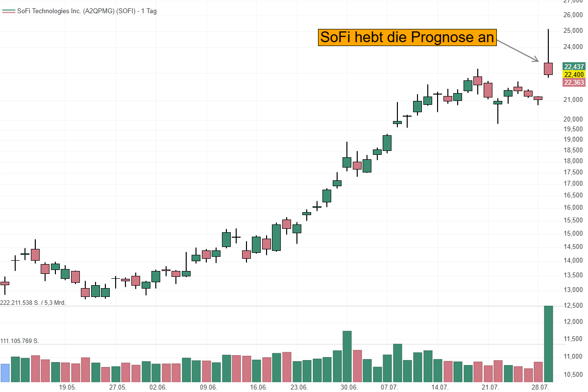Screen dimensions: 588x392
Task: Click the "222.211.538 S. / 5,3 Mrd." volume label
Action: click(33, 303)
